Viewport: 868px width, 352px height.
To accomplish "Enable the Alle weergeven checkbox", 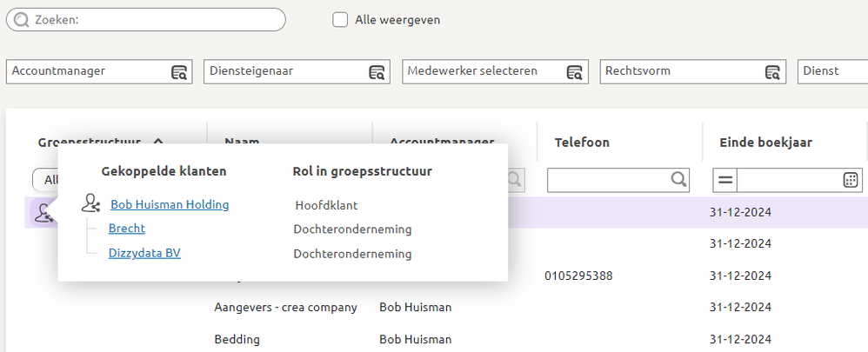I will pyautogui.click(x=341, y=20).
